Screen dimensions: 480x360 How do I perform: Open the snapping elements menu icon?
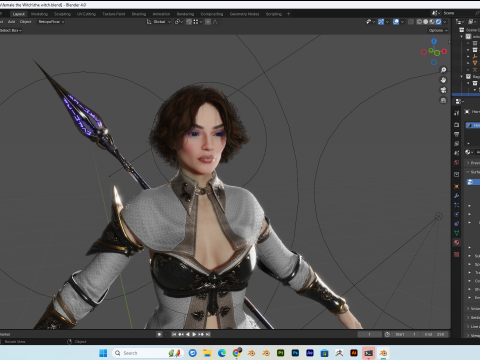197,22
